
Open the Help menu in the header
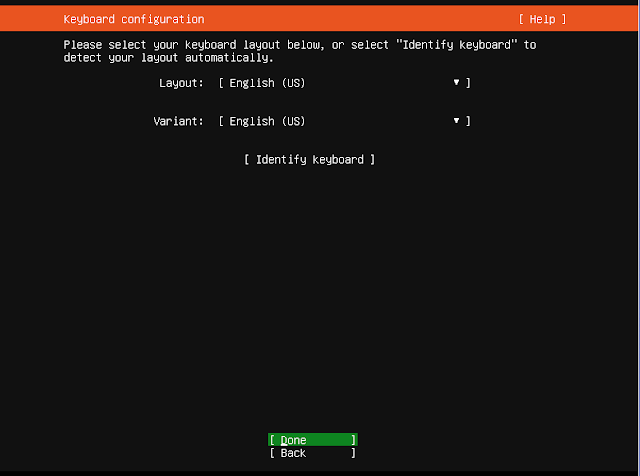tap(542, 19)
